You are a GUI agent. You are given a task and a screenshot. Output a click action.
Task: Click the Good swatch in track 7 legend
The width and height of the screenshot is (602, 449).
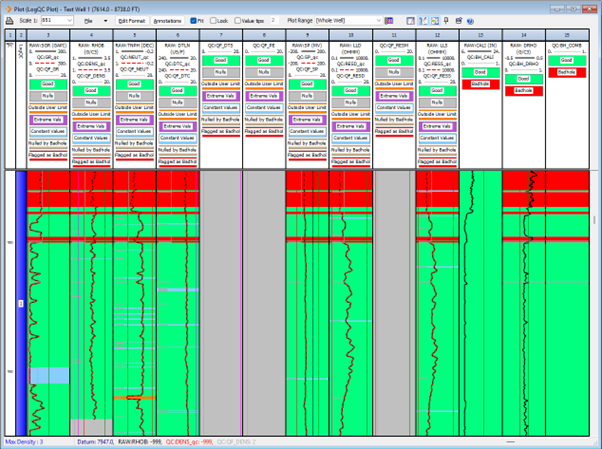coord(221,60)
